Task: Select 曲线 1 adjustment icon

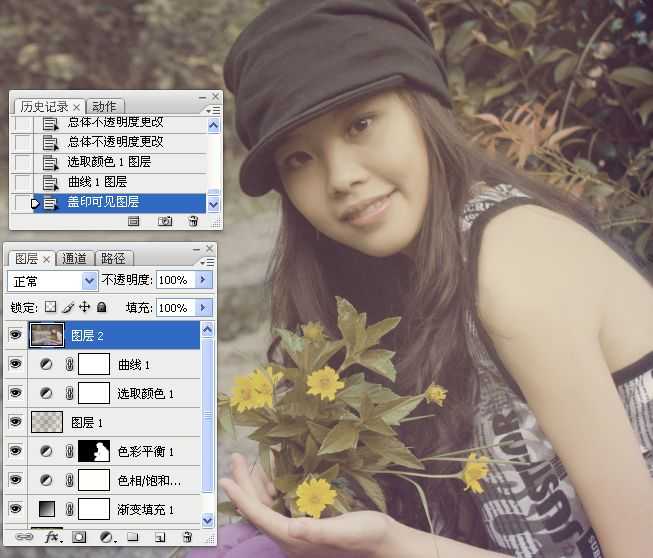Action: (x=46, y=364)
